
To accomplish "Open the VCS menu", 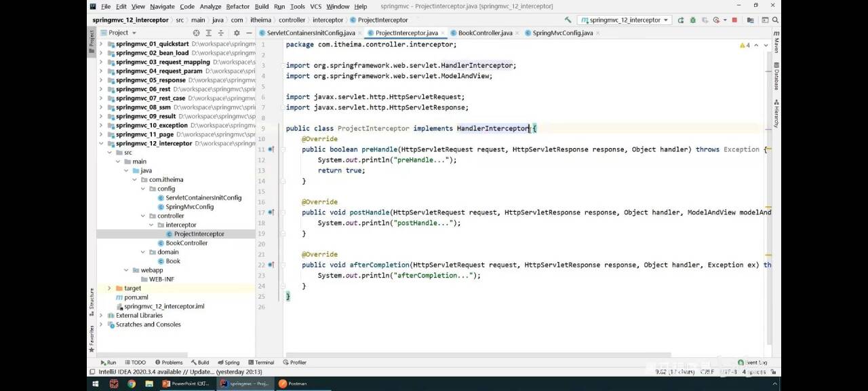I will pos(315,6).
